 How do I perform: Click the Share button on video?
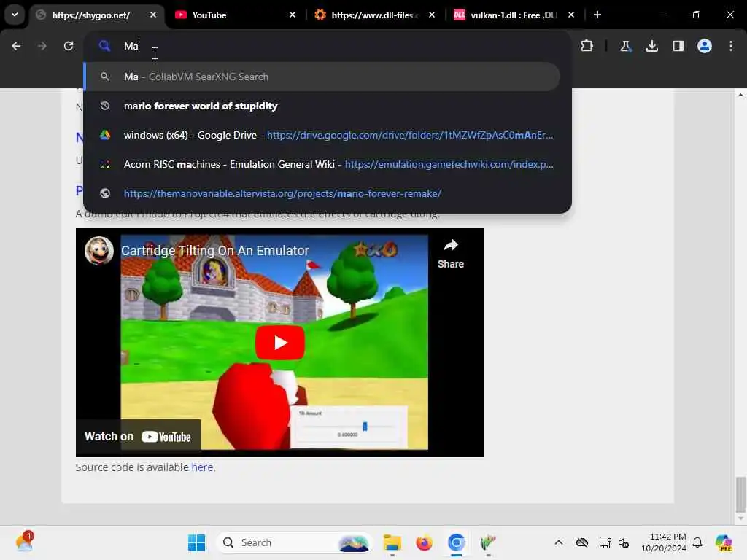(450, 254)
